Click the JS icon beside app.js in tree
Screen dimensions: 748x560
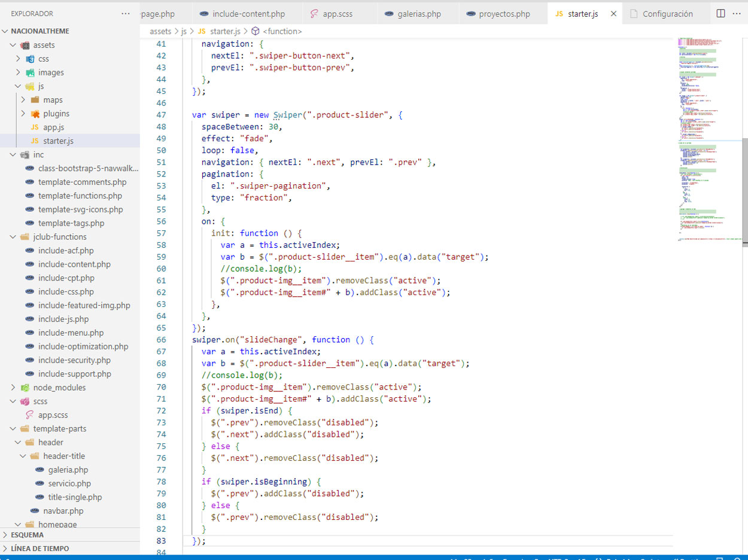tap(35, 127)
